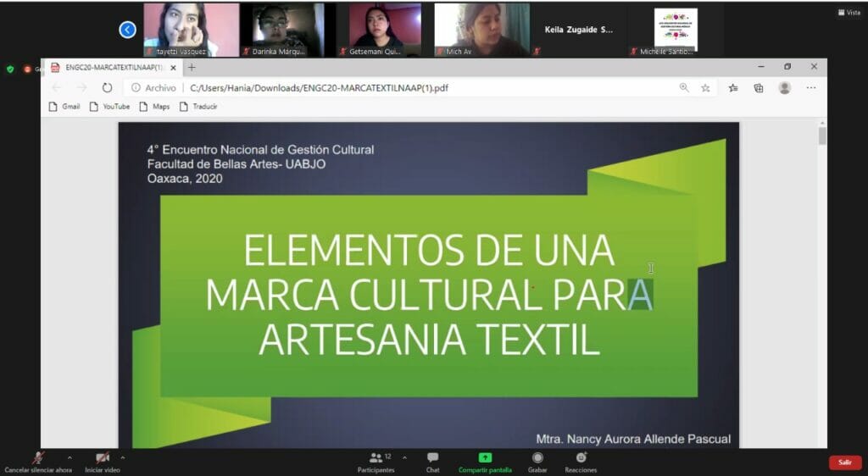The image size is (868, 476).
Task: Click Mich Av's video thumbnail
Action: coord(481,30)
